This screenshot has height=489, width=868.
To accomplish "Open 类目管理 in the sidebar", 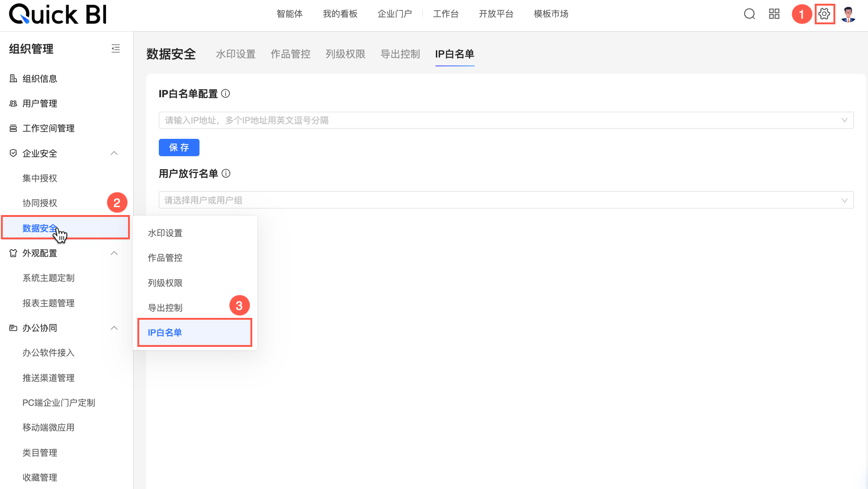I will click(40, 453).
